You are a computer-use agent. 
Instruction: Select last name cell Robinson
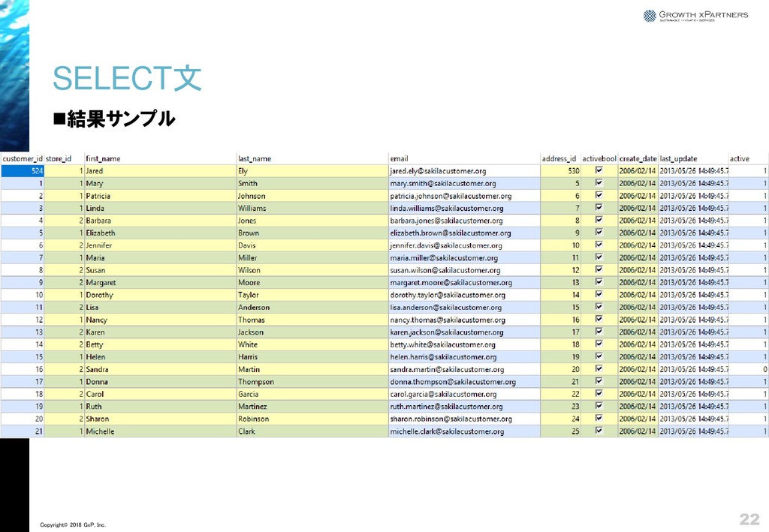pyautogui.click(x=312, y=419)
